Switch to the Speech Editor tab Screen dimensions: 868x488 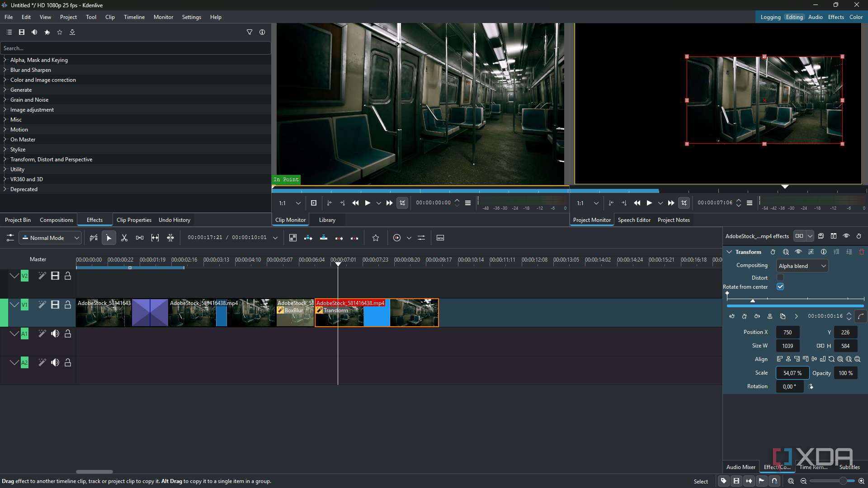point(634,220)
